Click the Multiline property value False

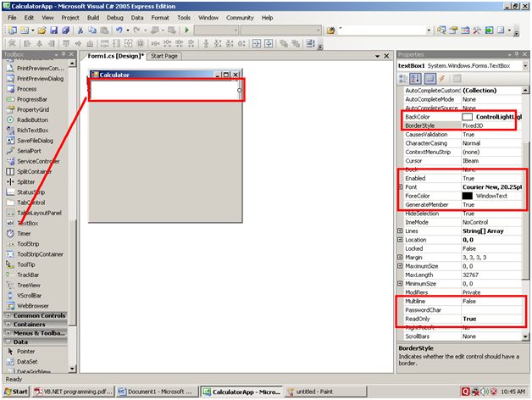tap(469, 301)
